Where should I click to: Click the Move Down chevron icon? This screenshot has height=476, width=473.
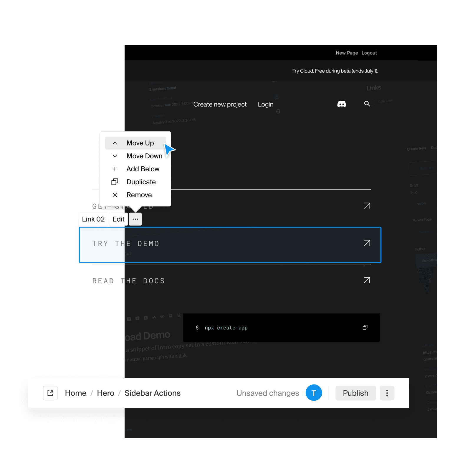(x=115, y=156)
